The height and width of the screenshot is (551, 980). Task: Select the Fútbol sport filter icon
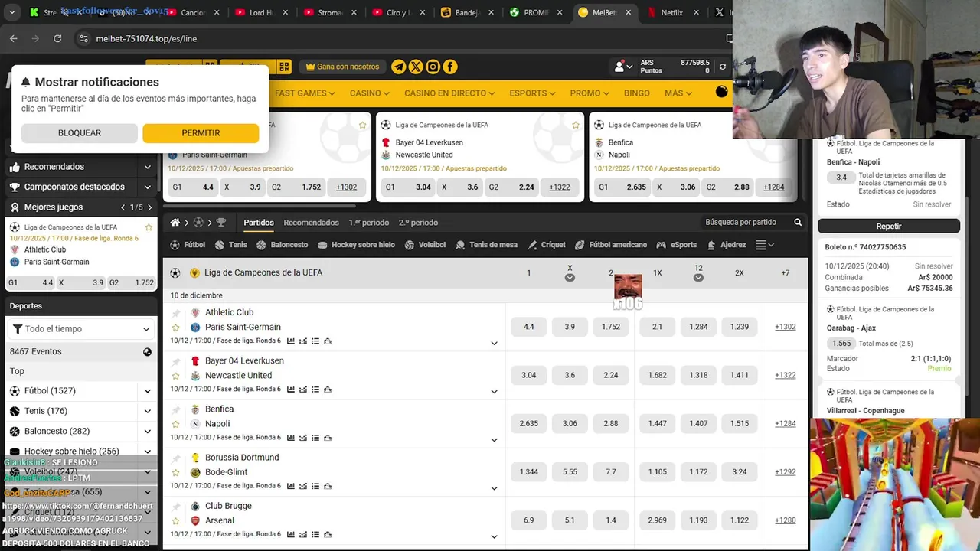(x=175, y=245)
